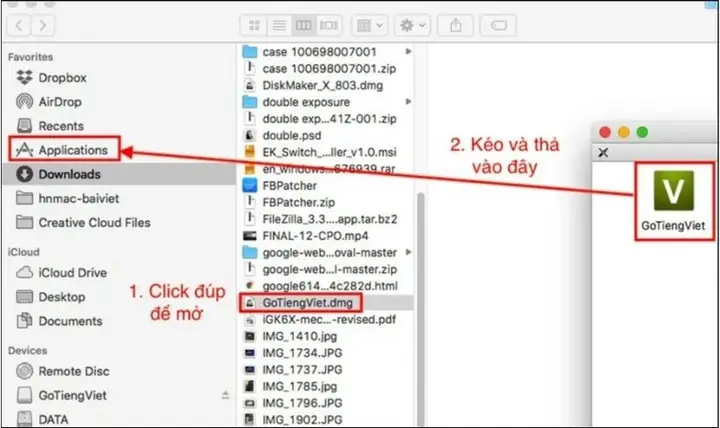Select IMG_1734.JPG image
The image size is (720, 428).
(x=302, y=353)
